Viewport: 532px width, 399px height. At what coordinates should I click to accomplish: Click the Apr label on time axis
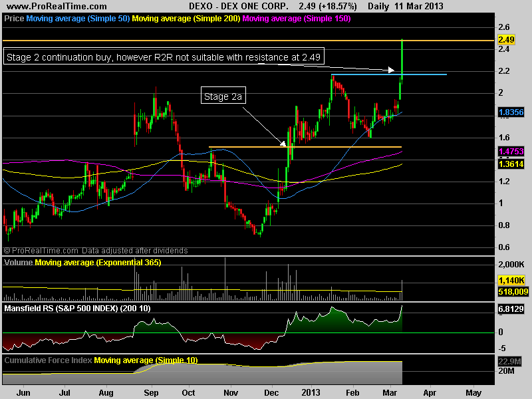[x=430, y=392]
